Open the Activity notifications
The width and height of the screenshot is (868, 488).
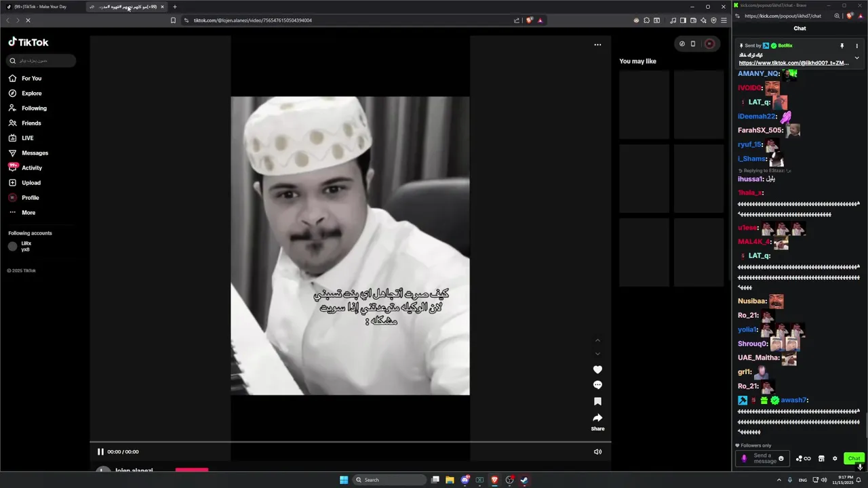coord(25,168)
